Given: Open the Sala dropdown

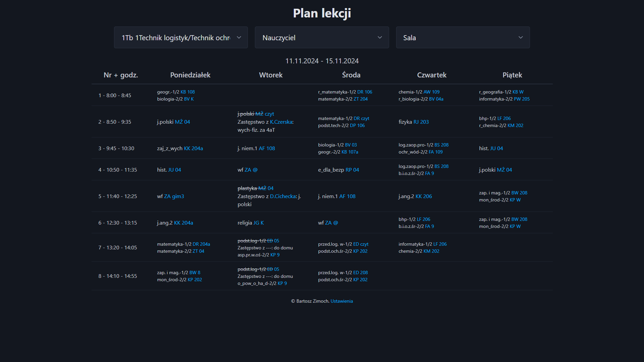Looking at the screenshot, I should point(463,37).
